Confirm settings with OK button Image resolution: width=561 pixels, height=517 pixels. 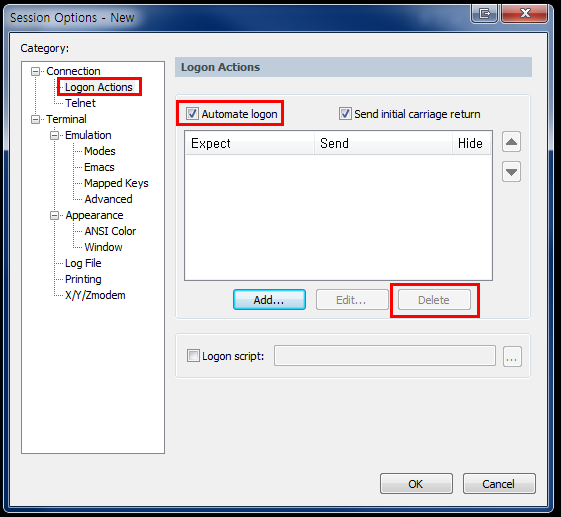[x=416, y=484]
